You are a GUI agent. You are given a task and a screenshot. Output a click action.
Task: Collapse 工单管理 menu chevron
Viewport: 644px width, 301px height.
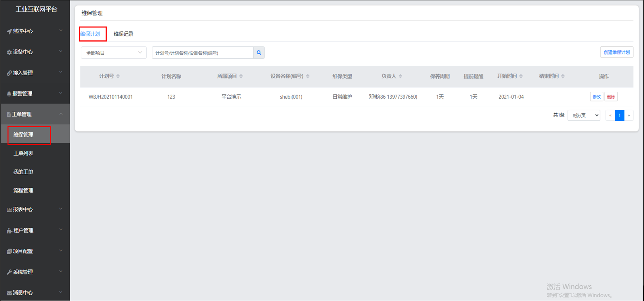(x=61, y=114)
